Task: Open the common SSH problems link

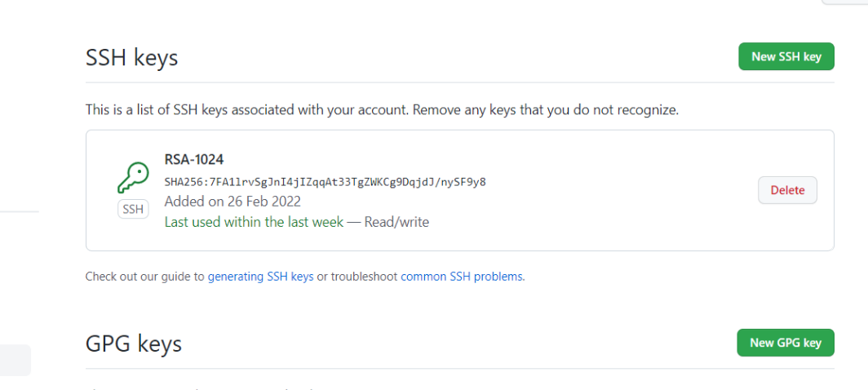Action: point(462,277)
